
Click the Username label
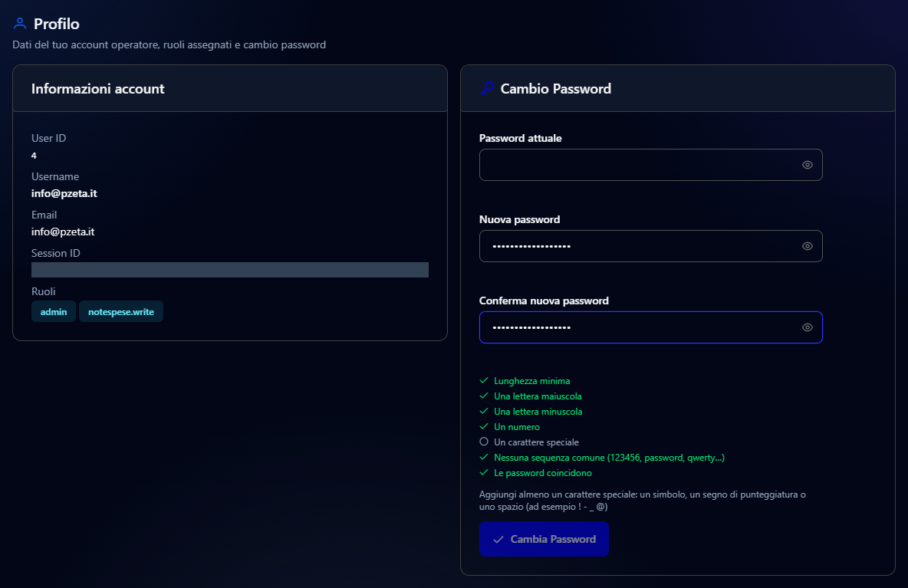55,176
